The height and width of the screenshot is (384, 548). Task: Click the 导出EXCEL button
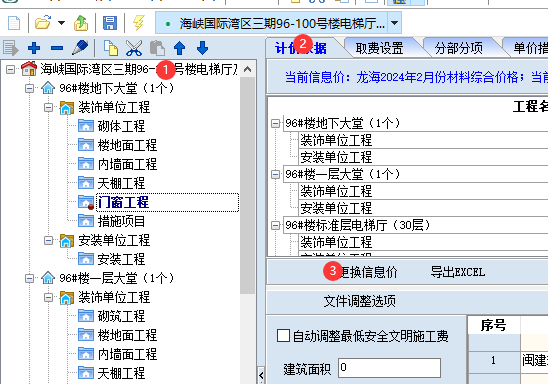pyautogui.click(x=457, y=272)
